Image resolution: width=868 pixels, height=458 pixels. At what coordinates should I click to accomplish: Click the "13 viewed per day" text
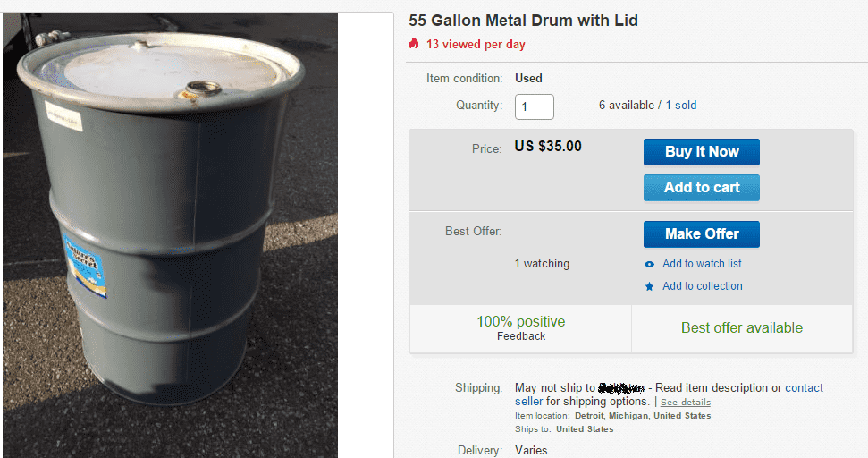pos(476,44)
